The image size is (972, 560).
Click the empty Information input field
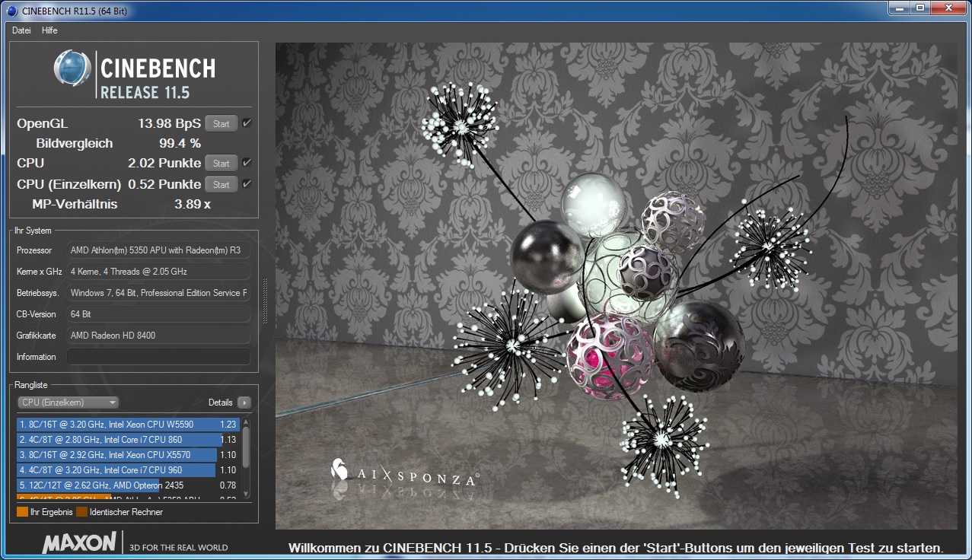click(158, 356)
